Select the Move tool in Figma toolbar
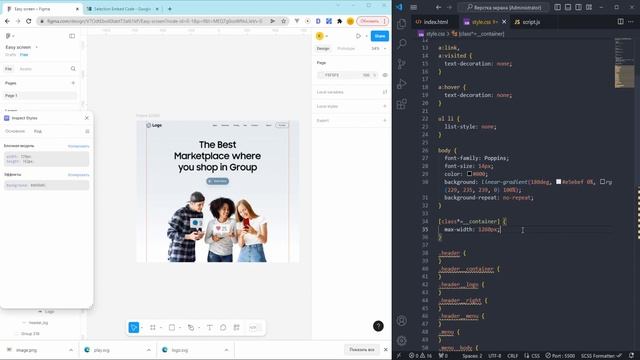This screenshot has height=360, width=640. coord(133,327)
